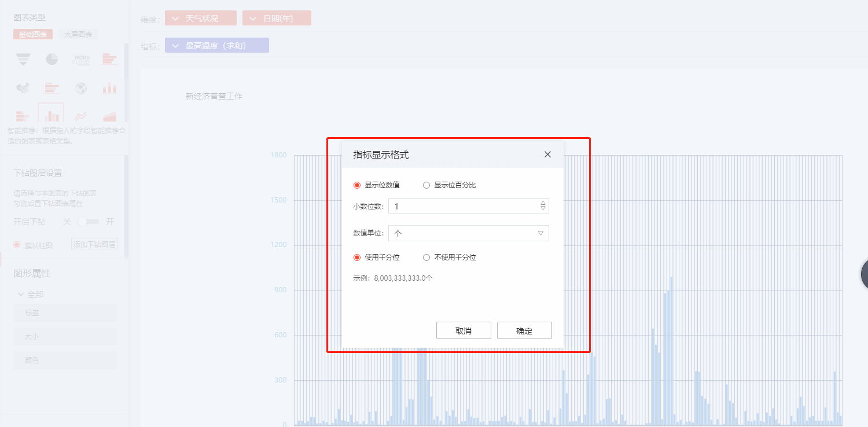The width and height of the screenshot is (868, 427).
Task: Pick the bar chart icon beside China map
Action: pos(52,88)
